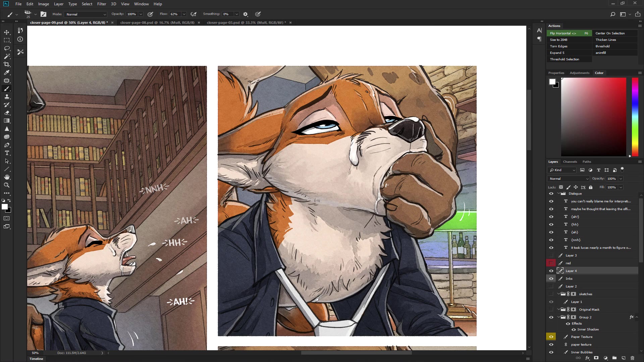Run the Threshold Selection action

point(569,59)
